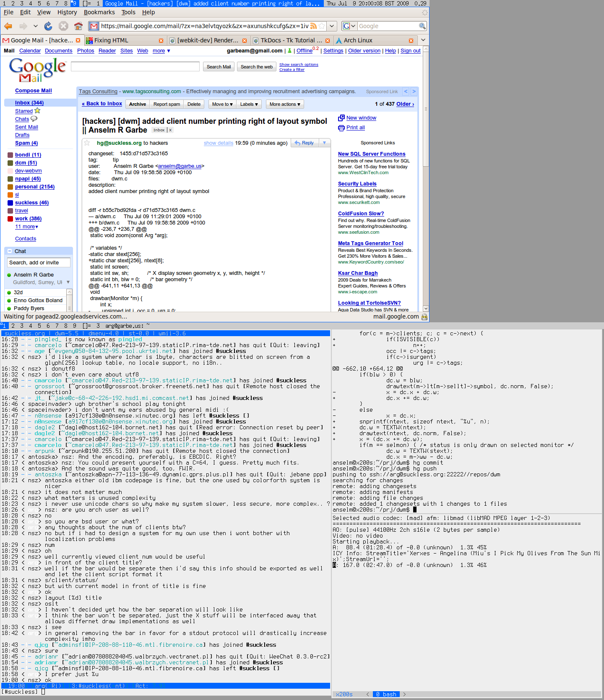Open the arrow menu beside Reply
The width and height of the screenshot is (604, 700).
(324, 143)
